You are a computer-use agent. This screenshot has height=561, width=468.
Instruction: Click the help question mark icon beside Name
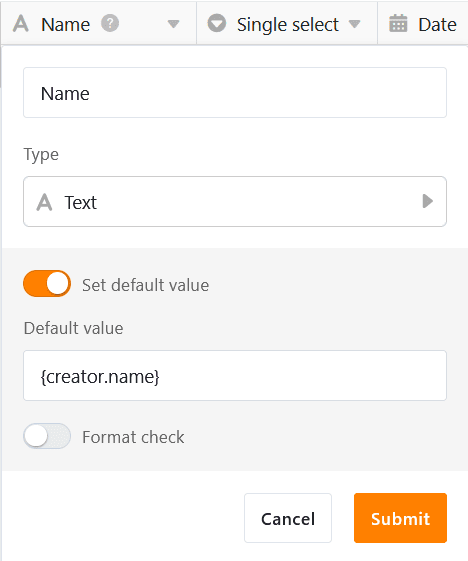click(x=110, y=24)
